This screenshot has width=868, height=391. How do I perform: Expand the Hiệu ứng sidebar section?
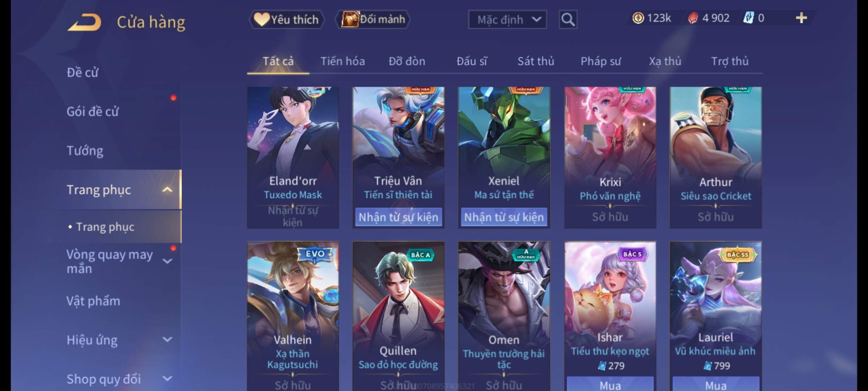click(x=167, y=340)
